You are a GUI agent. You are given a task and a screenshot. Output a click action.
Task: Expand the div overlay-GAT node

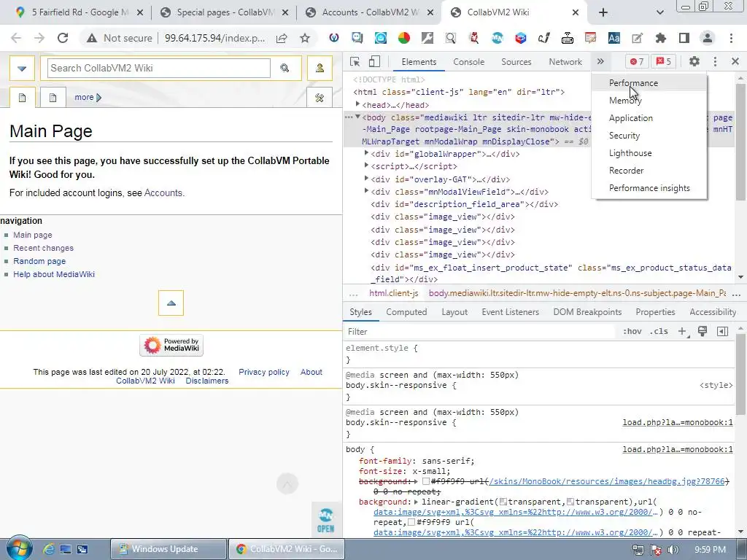tap(366, 179)
